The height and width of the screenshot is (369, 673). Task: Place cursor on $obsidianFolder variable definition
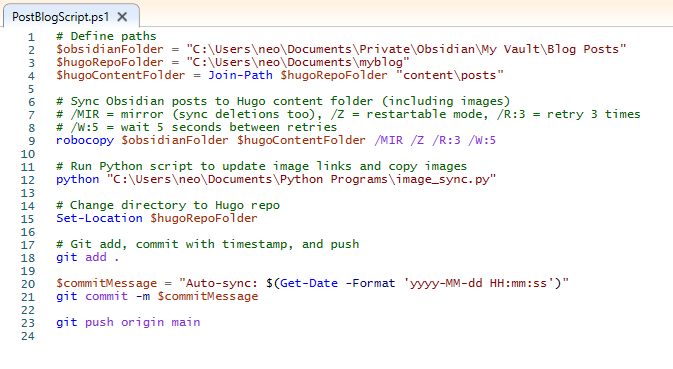110,49
